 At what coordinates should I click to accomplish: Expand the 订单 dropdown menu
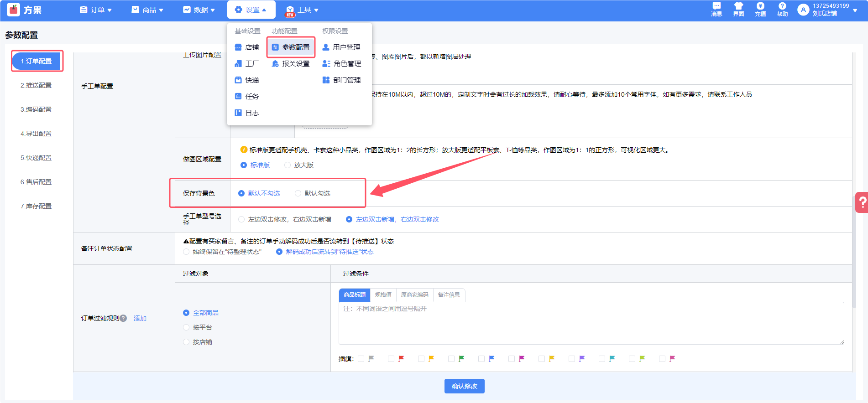coord(96,10)
